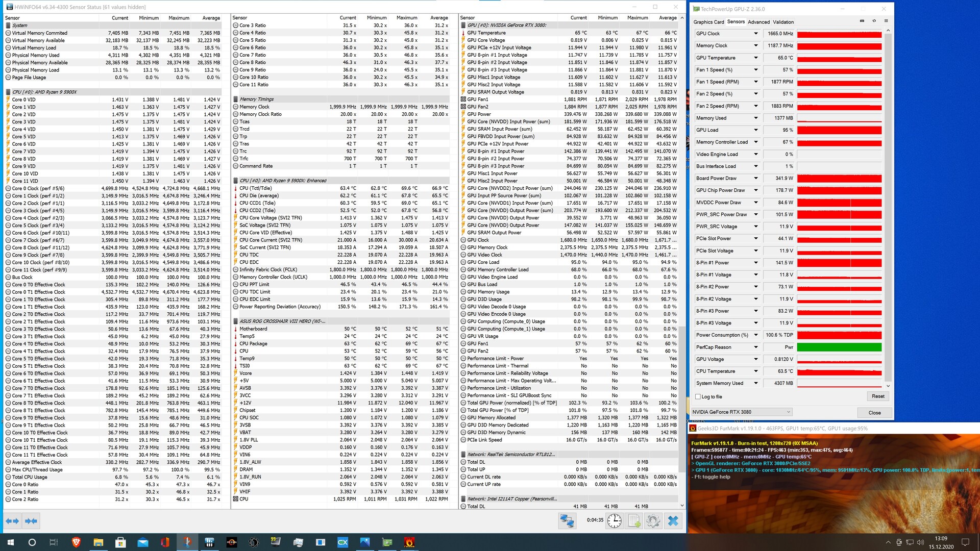The height and width of the screenshot is (551, 980).
Task: Open Brave browser from the taskbar
Action: [x=76, y=542]
